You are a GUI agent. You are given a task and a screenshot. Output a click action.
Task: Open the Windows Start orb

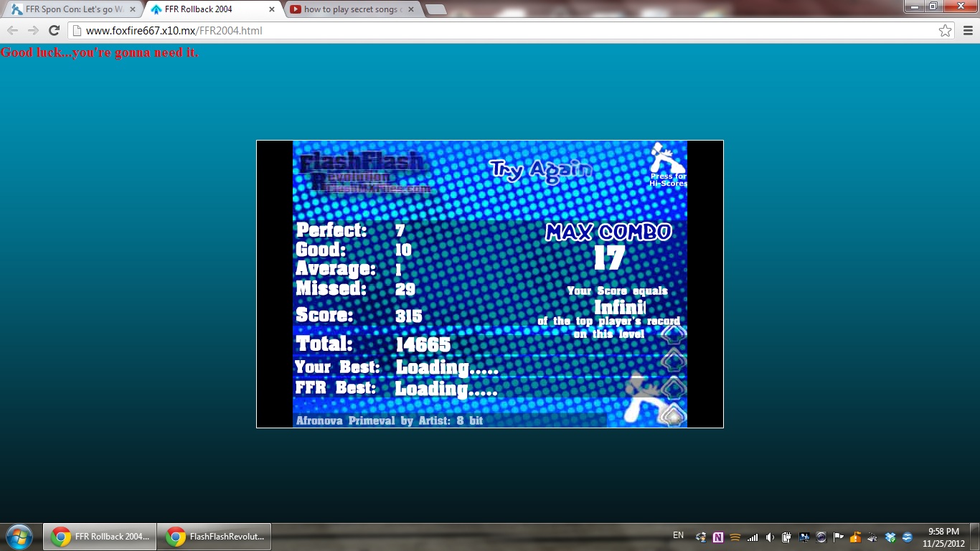click(19, 536)
